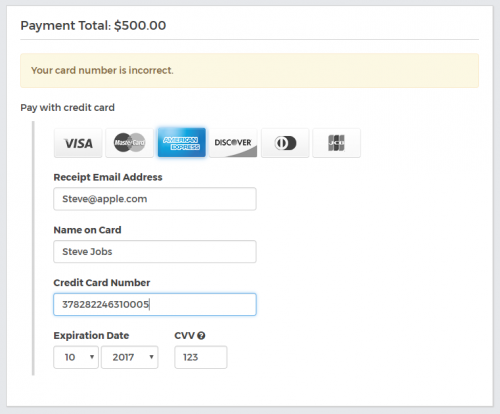The width and height of the screenshot is (500, 414).
Task: Open the expiration month dropdown showing 10
Action: click(76, 357)
